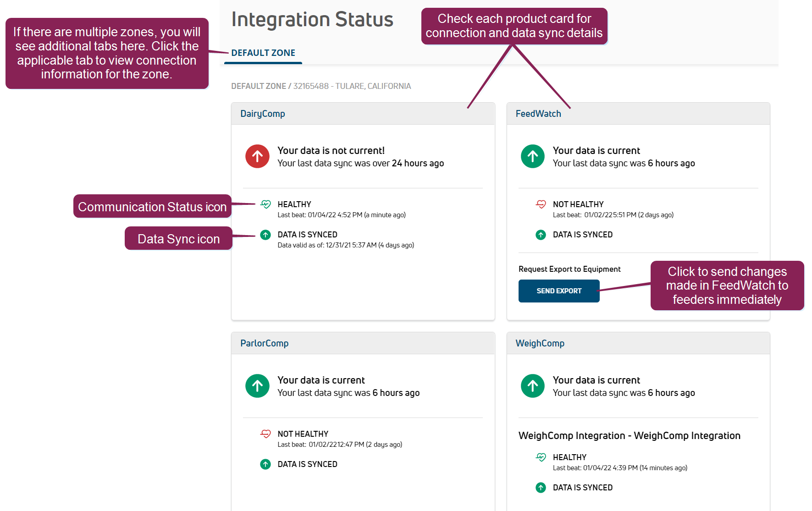Click FeedWatch's red NOT HEALTHY heart icon
812x511 pixels.
click(541, 204)
